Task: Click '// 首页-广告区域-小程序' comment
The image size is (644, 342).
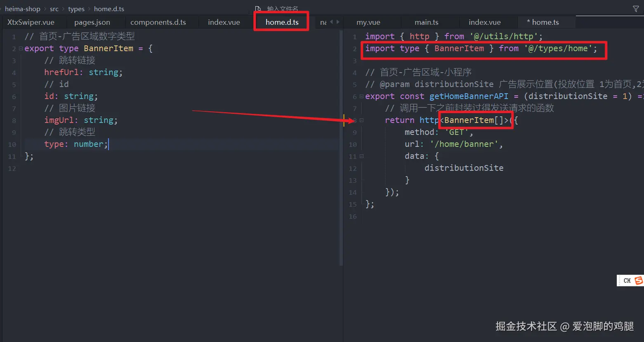Action: click(418, 72)
